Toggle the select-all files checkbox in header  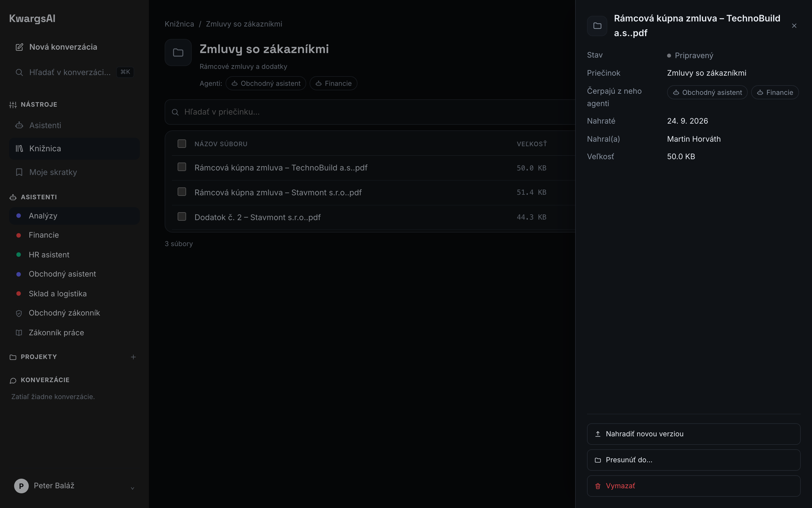pyautogui.click(x=182, y=144)
